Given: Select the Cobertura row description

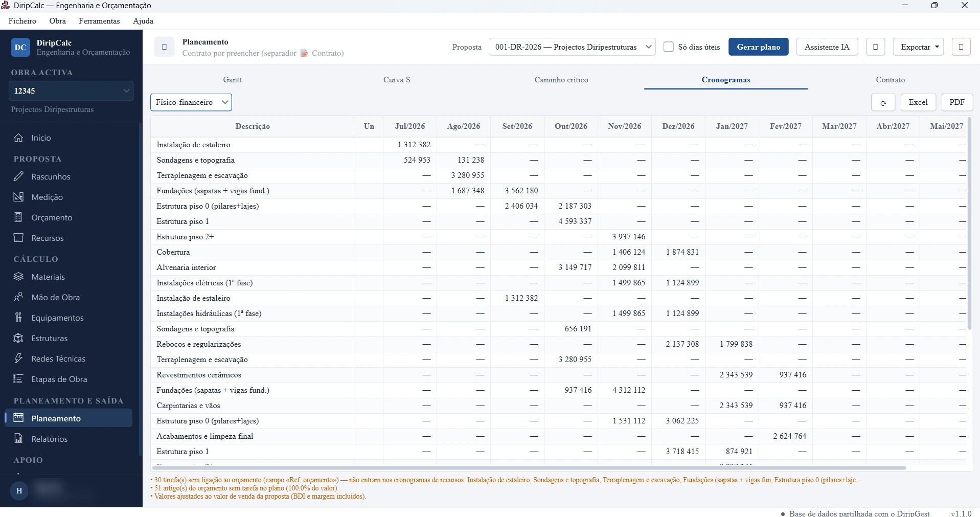Looking at the screenshot, I should [x=173, y=252].
